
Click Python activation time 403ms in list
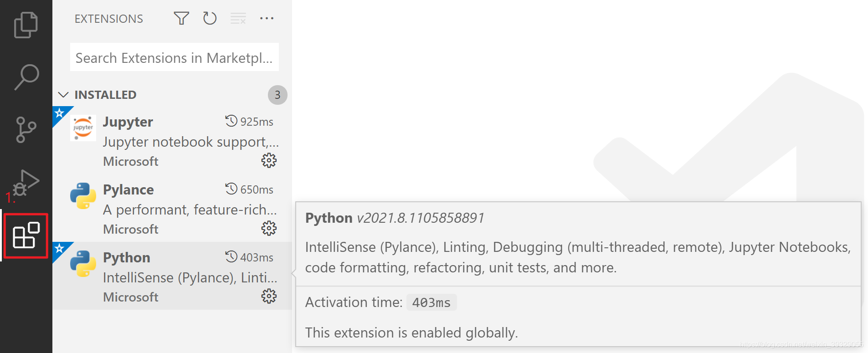249,257
